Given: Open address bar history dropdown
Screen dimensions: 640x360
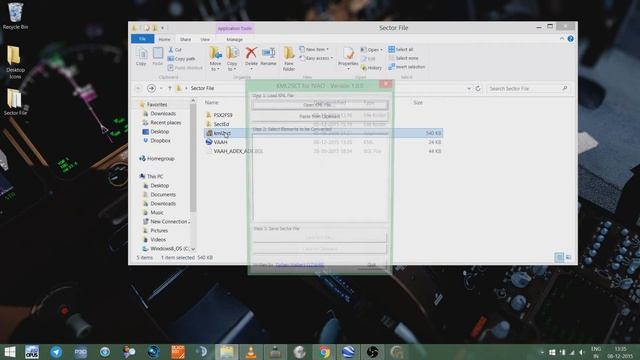Looking at the screenshot, I should click(469, 88).
